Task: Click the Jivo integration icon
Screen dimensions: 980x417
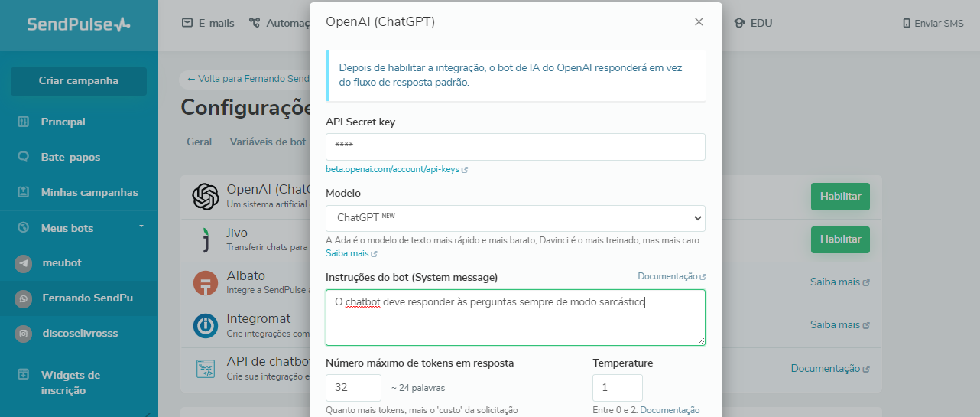Action: tap(206, 239)
